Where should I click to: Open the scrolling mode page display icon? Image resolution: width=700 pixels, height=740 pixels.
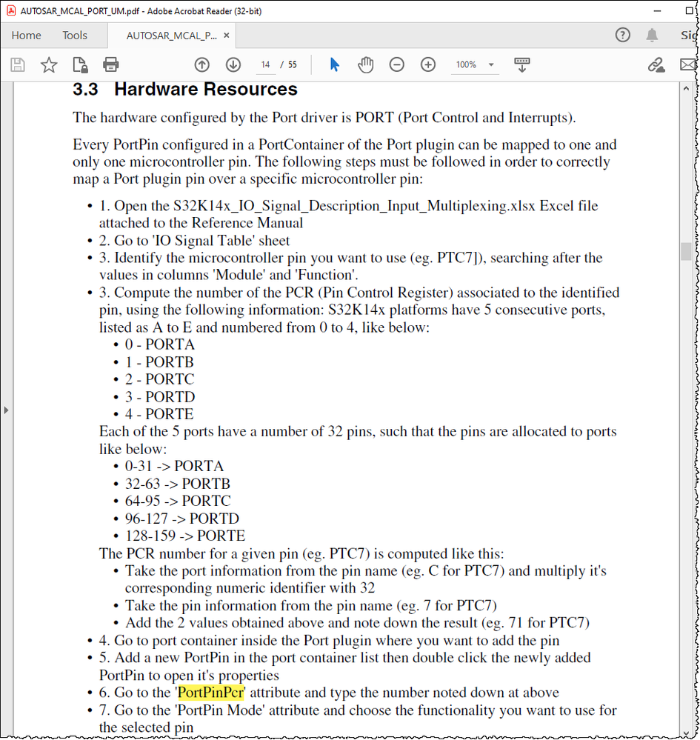tap(521, 64)
